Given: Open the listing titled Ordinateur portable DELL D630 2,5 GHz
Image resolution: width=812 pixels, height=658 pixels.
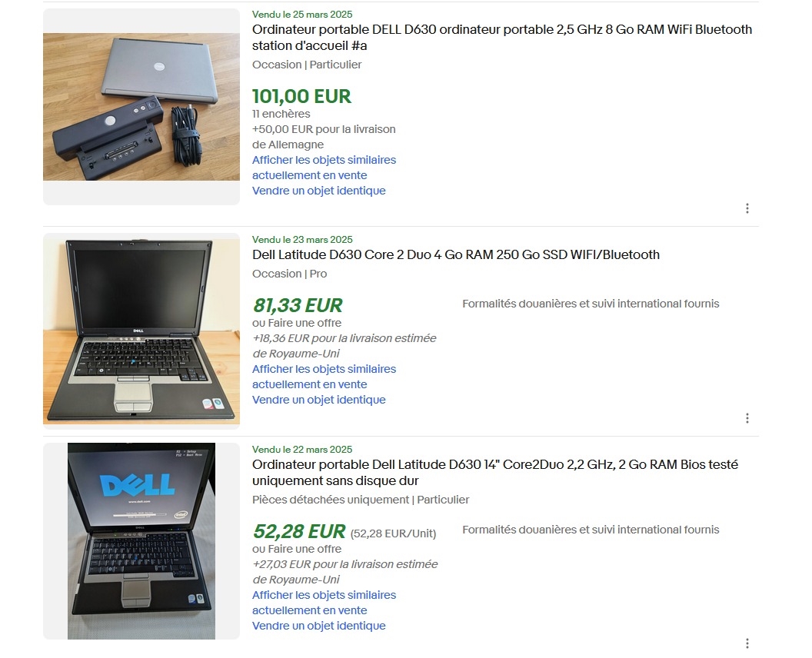Looking at the screenshot, I should [x=502, y=37].
